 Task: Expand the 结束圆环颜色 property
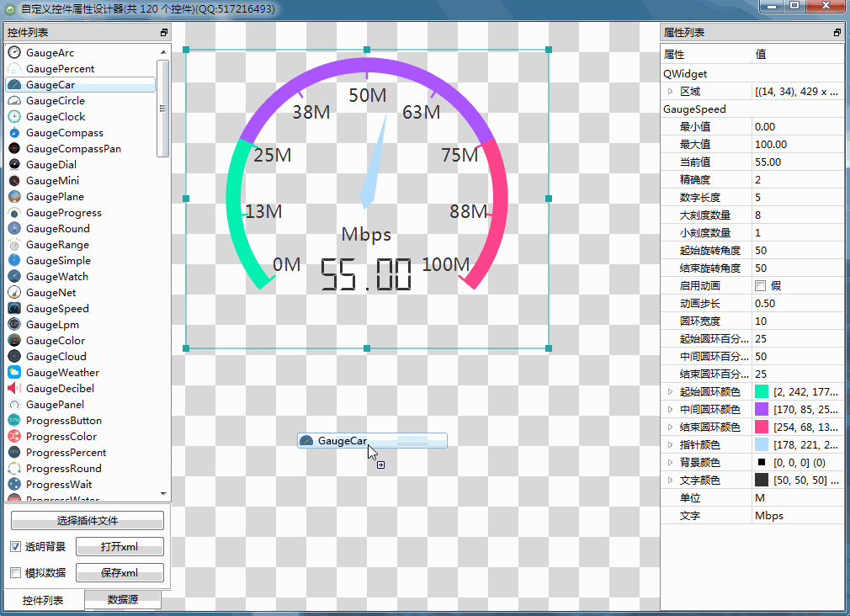coord(671,427)
